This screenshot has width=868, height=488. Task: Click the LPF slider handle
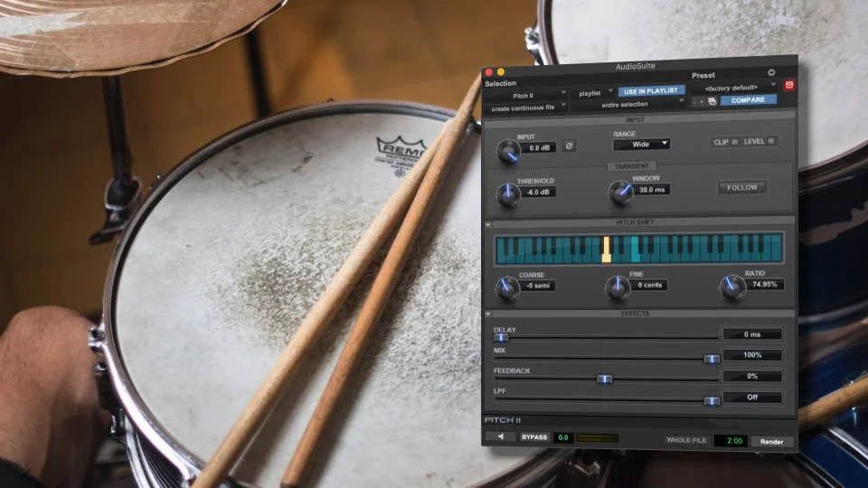(711, 400)
